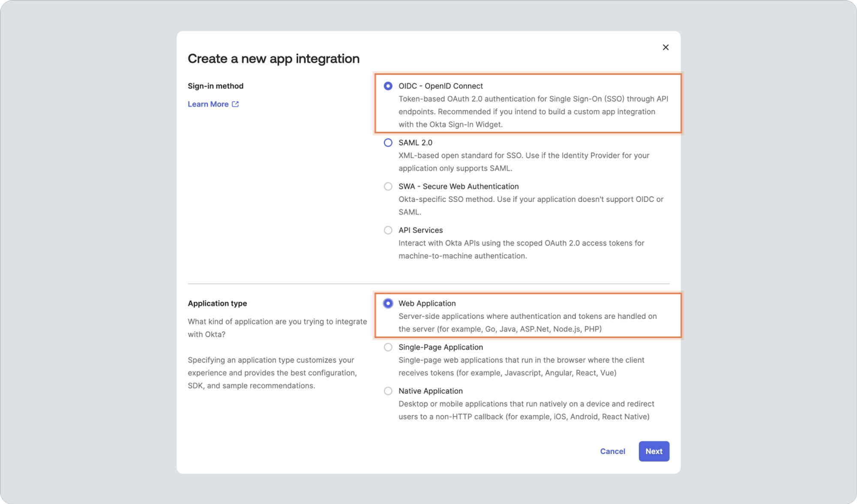
Task: Choose SWA - Secure Web Authentication option
Action: pyautogui.click(x=388, y=186)
